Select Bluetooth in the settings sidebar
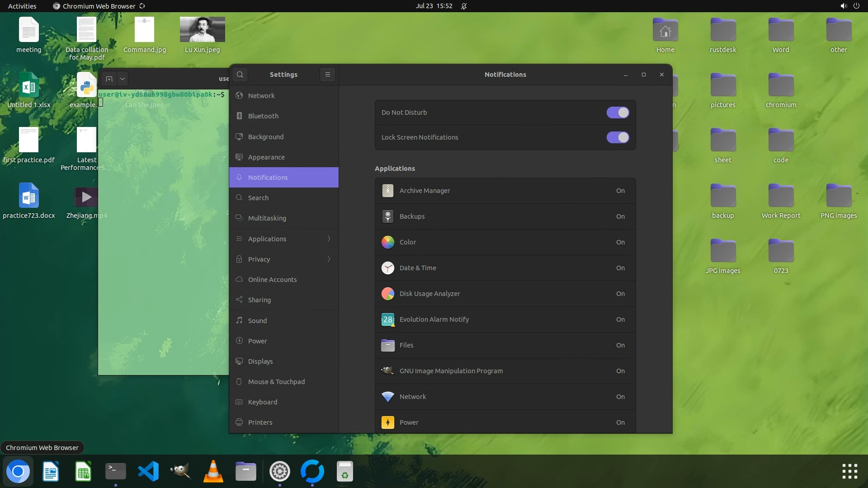 pos(263,116)
